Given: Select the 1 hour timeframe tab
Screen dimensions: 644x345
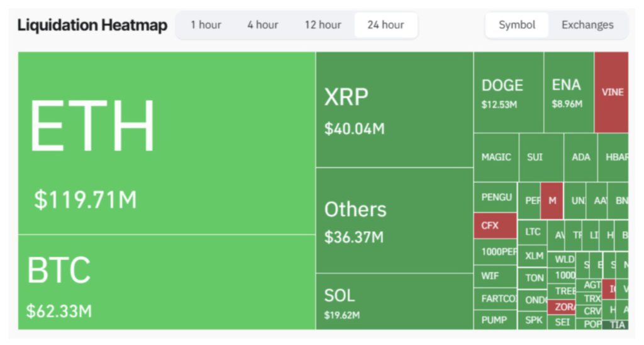Looking at the screenshot, I should click(x=206, y=25).
